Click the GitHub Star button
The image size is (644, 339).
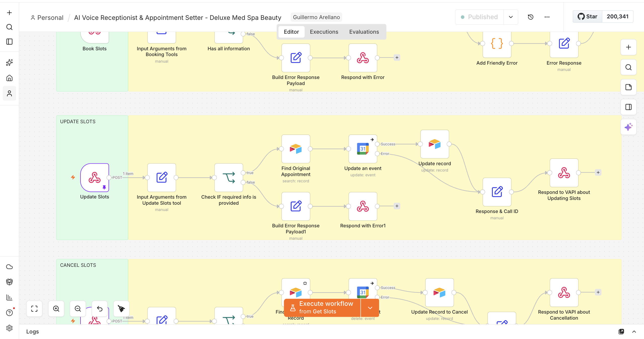pyautogui.click(x=587, y=17)
